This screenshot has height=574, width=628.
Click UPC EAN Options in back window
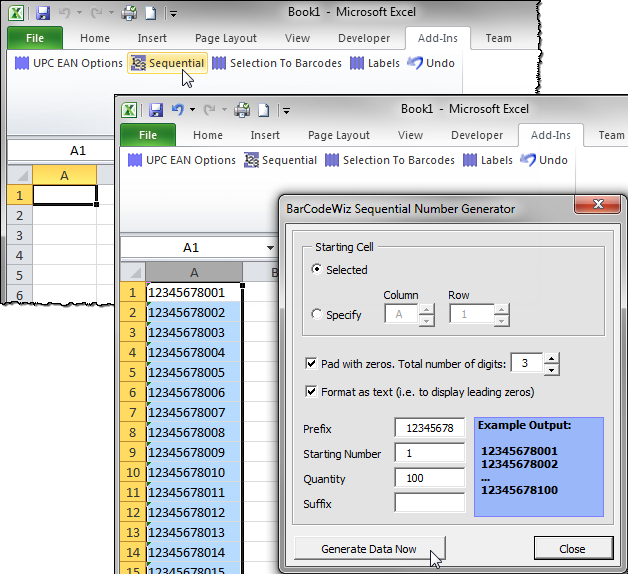[x=68, y=63]
